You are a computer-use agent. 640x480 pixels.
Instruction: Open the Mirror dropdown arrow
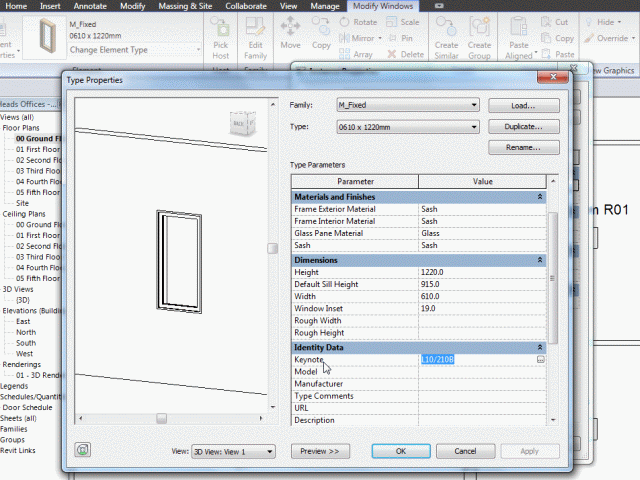point(380,38)
